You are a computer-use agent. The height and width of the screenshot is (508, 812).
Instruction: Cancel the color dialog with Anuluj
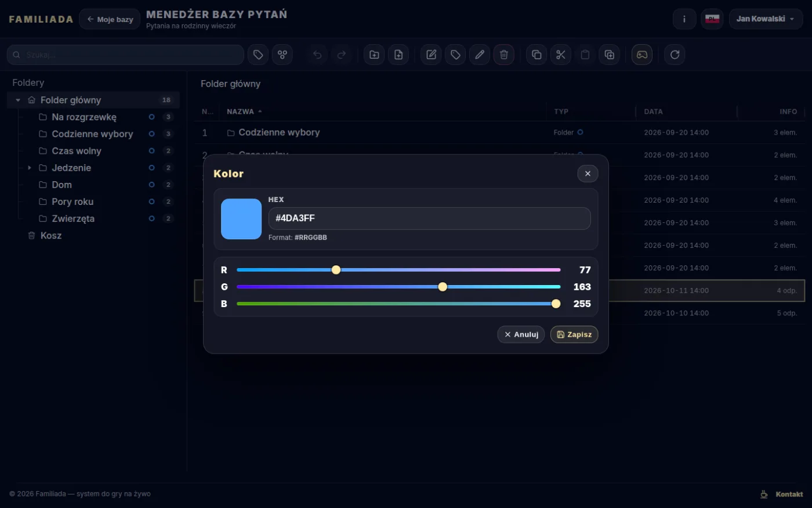click(x=521, y=334)
